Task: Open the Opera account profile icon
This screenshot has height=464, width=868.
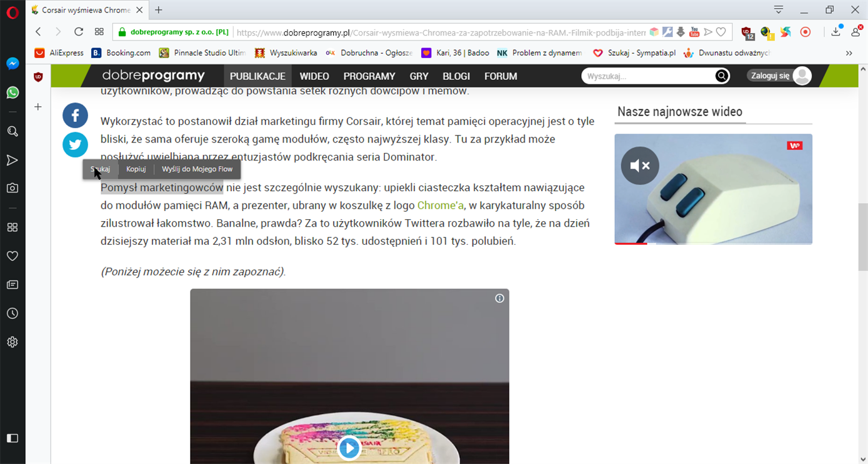Action: click(856, 32)
